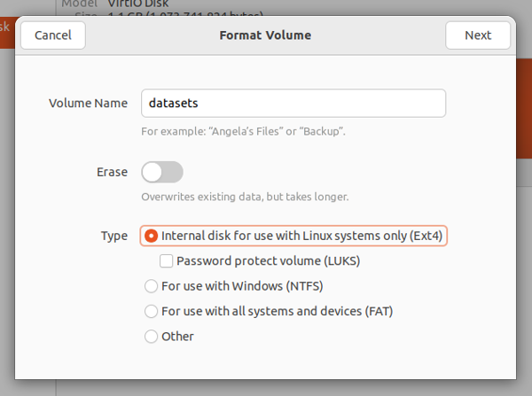Click the LUKS checkbox square
The image size is (532, 396).
tap(166, 261)
